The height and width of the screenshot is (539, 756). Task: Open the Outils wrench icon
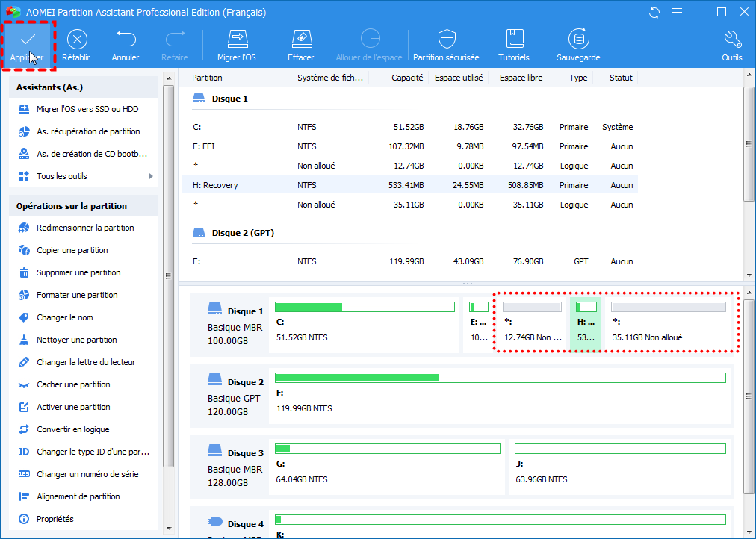732,40
